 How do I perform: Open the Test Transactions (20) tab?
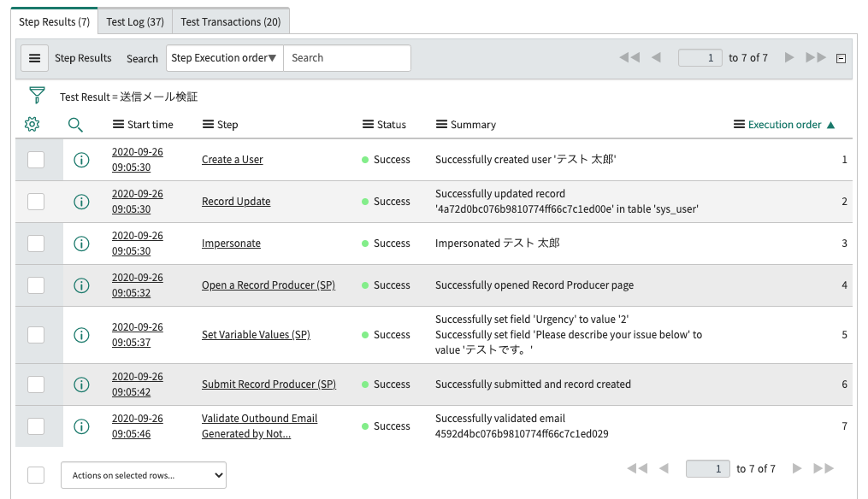[x=231, y=21]
